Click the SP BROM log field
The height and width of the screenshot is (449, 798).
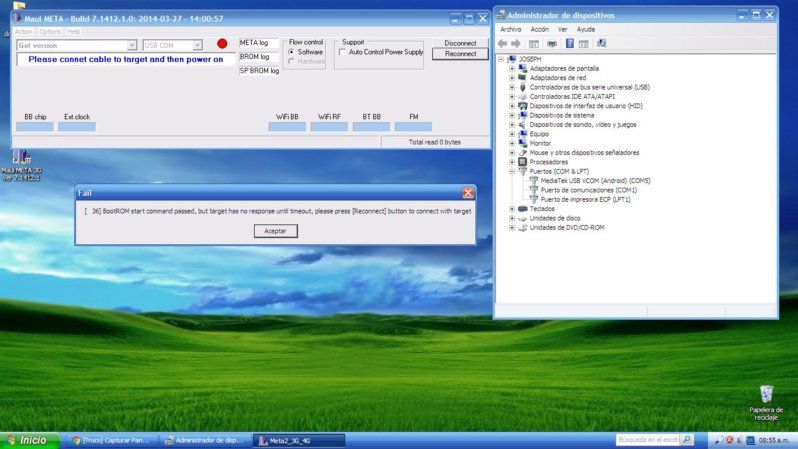pyautogui.click(x=259, y=71)
